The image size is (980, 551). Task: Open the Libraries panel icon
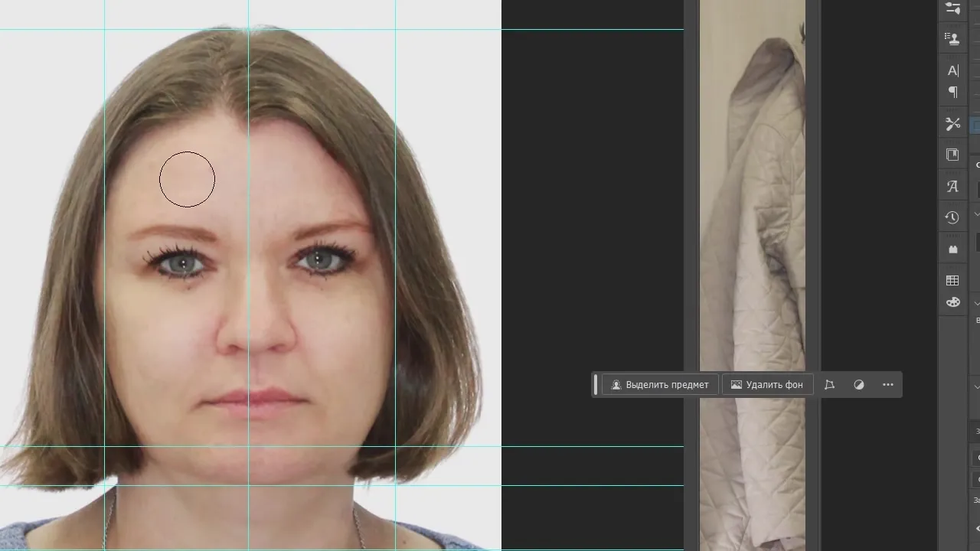pyautogui.click(x=952, y=155)
